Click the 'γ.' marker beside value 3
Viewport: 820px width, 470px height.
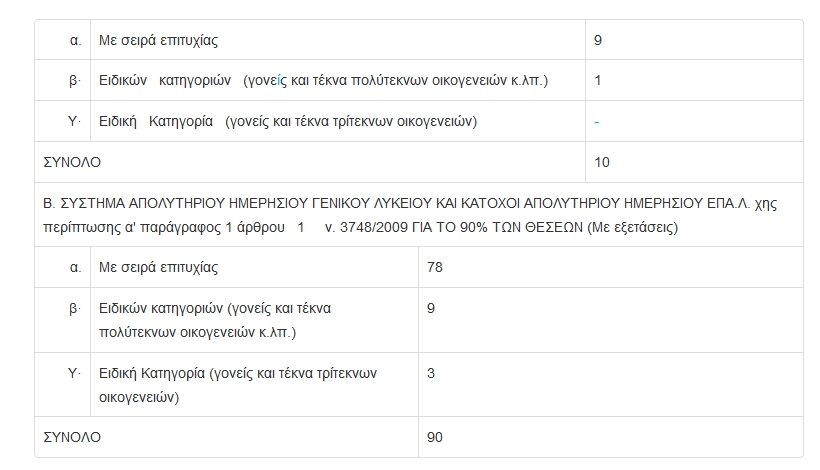click(x=74, y=373)
